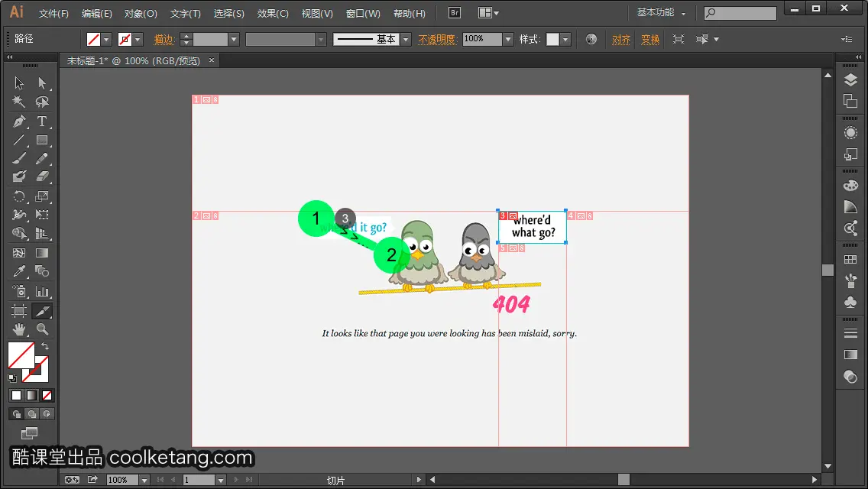Open the 帮助(H) menu
Image resolution: width=868 pixels, height=489 pixels.
[410, 13]
